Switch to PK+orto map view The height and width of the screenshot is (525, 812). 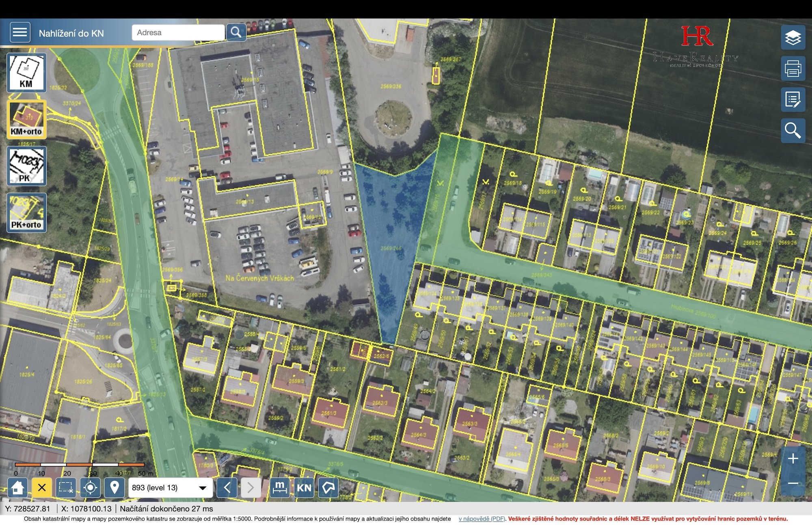click(26, 213)
